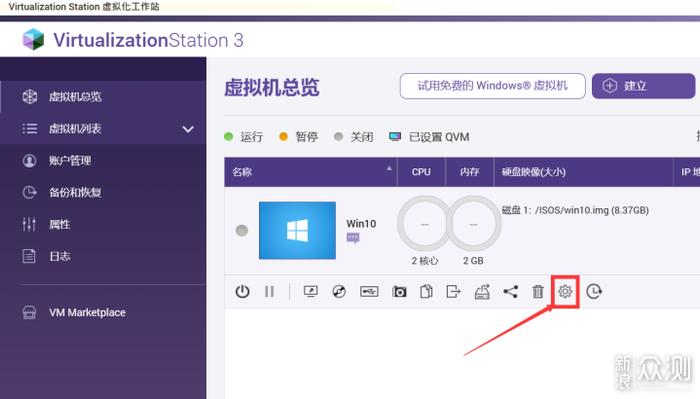Image resolution: width=700 pixels, height=399 pixels.
Task: Click the message bubble icon under Win10
Action: pos(353,238)
